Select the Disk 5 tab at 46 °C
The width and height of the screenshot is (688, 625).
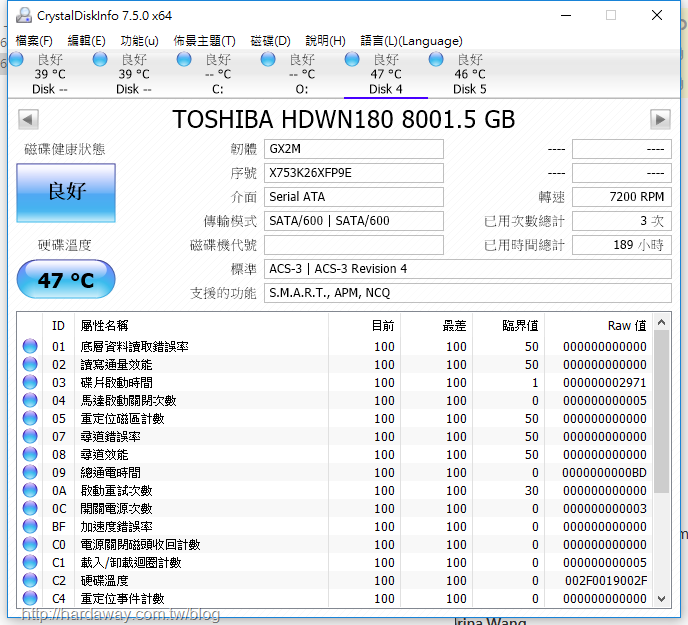point(469,74)
